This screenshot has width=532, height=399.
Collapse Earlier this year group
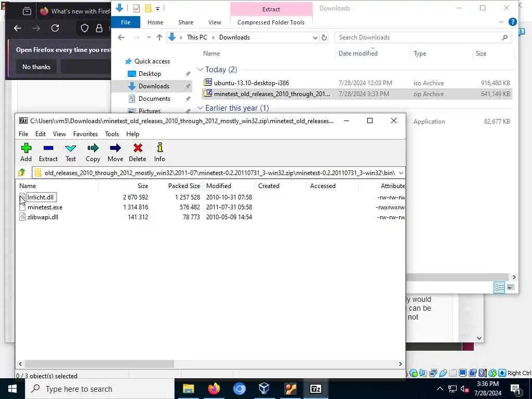[x=200, y=108]
